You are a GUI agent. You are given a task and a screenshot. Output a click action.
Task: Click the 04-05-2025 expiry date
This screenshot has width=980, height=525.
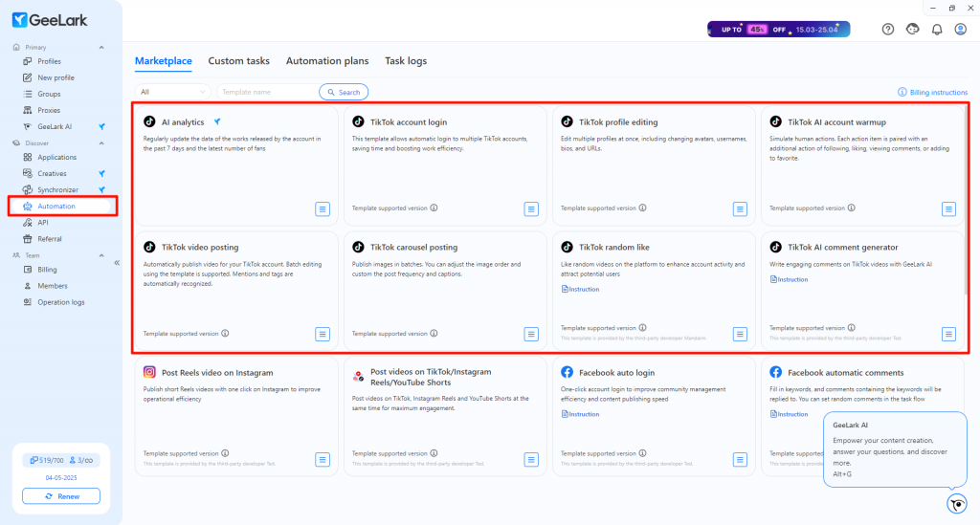61,477
